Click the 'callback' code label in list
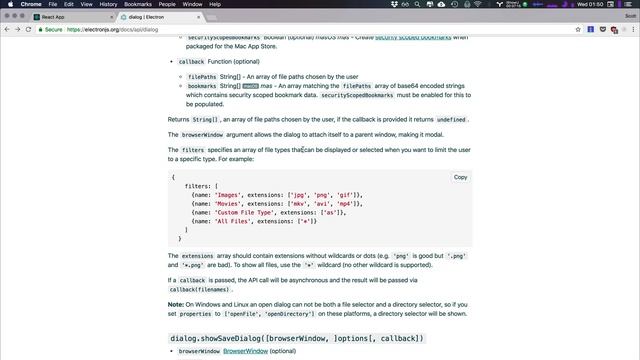Image resolution: width=640 pixels, height=360 pixels. [191, 62]
